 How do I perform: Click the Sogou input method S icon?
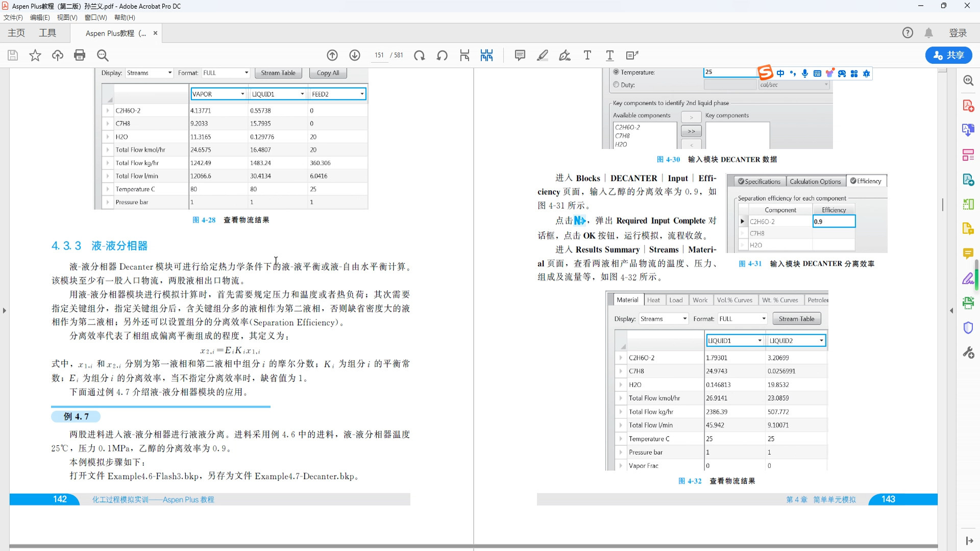point(765,73)
